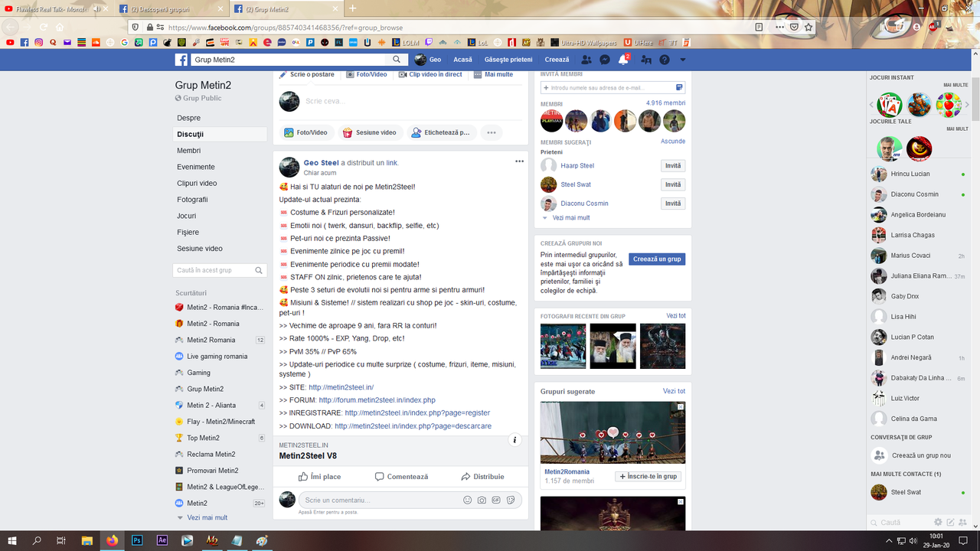Image resolution: width=980 pixels, height=551 pixels.
Task: Open the friend requests icon
Action: pos(586,60)
